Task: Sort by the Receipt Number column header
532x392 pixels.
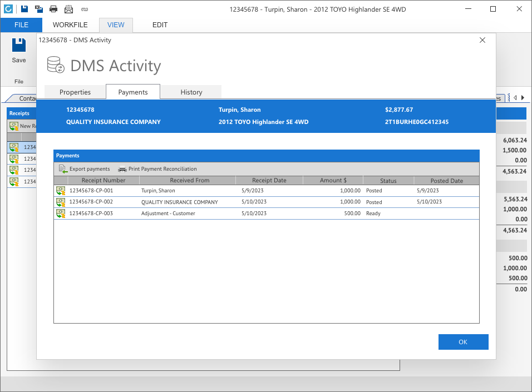Action: point(104,180)
